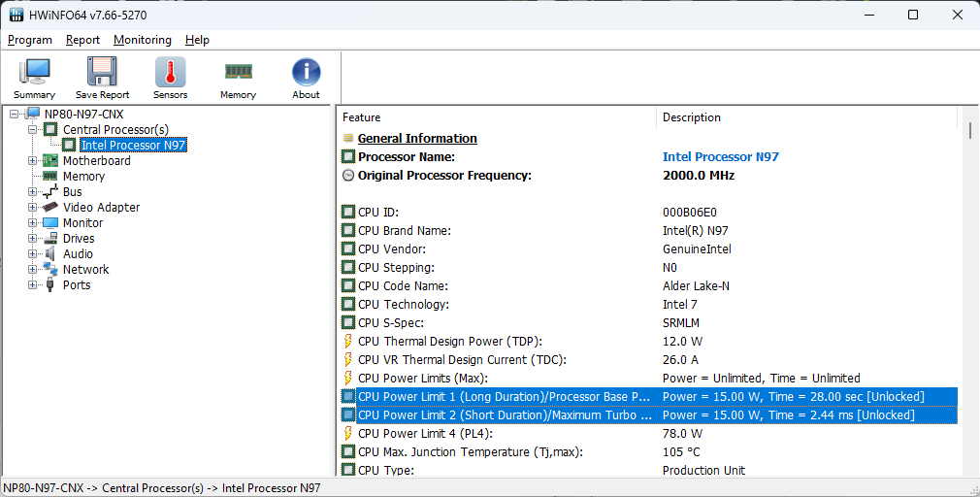The height and width of the screenshot is (497, 980).
Task: Expand the Audio node
Action: [32, 253]
